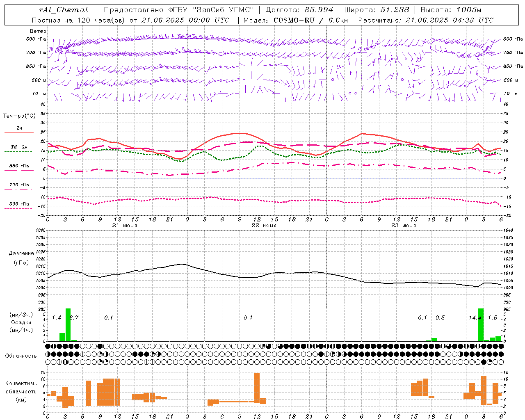This screenshot has width=525, height=420.
Task: Select the left 850 гПа wind level label
Action: (x=36, y=66)
